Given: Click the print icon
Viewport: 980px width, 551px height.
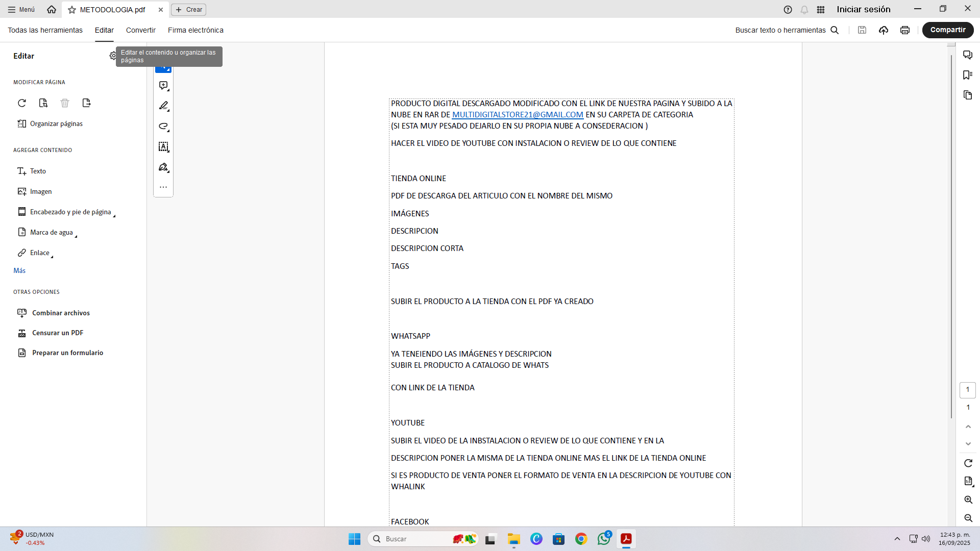Looking at the screenshot, I should pos(905,30).
